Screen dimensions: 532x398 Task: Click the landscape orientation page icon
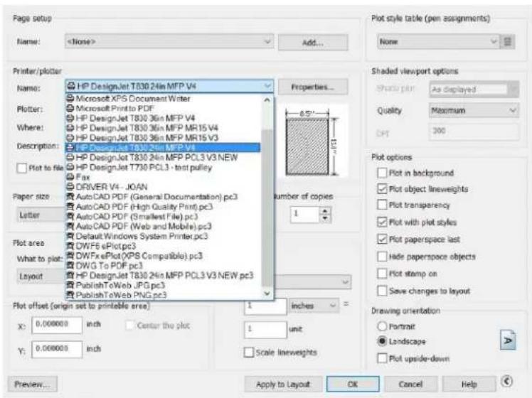(508, 340)
